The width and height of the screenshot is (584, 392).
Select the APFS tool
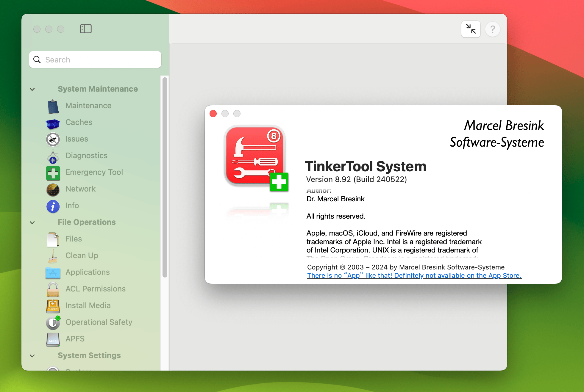(x=74, y=339)
